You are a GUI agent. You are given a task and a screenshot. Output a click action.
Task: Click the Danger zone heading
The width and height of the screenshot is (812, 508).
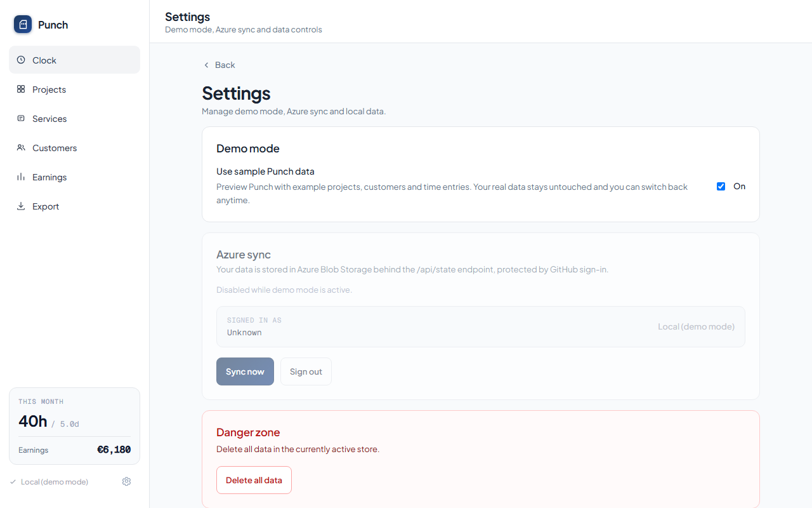click(248, 432)
